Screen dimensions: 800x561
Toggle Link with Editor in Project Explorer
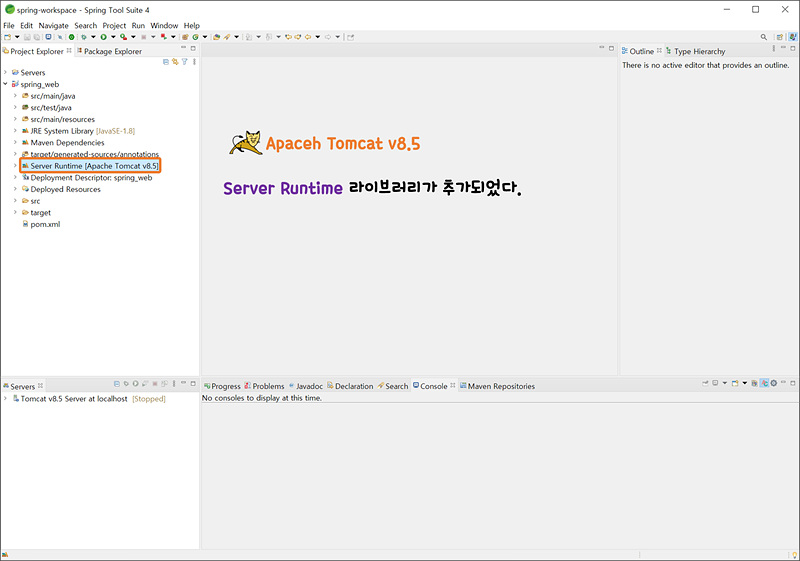(175, 62)
